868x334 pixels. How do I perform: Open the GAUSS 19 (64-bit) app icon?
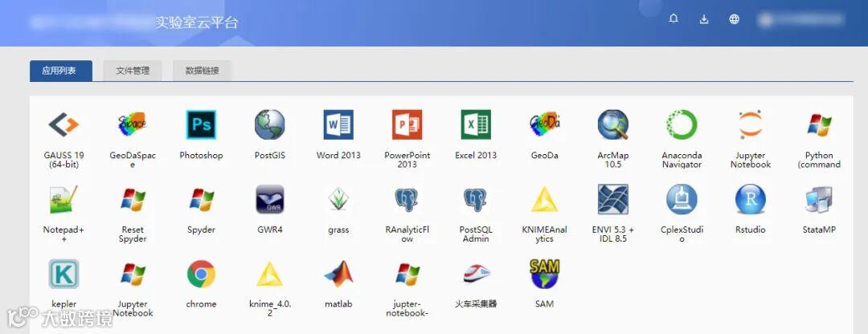pyautogui.click(x=63, y=124)
